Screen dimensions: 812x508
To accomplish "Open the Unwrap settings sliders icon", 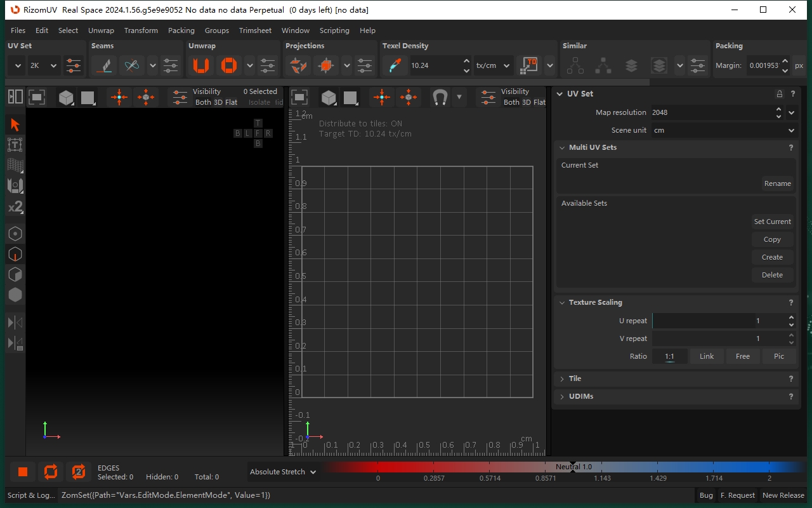I will (x=268, y=65).
